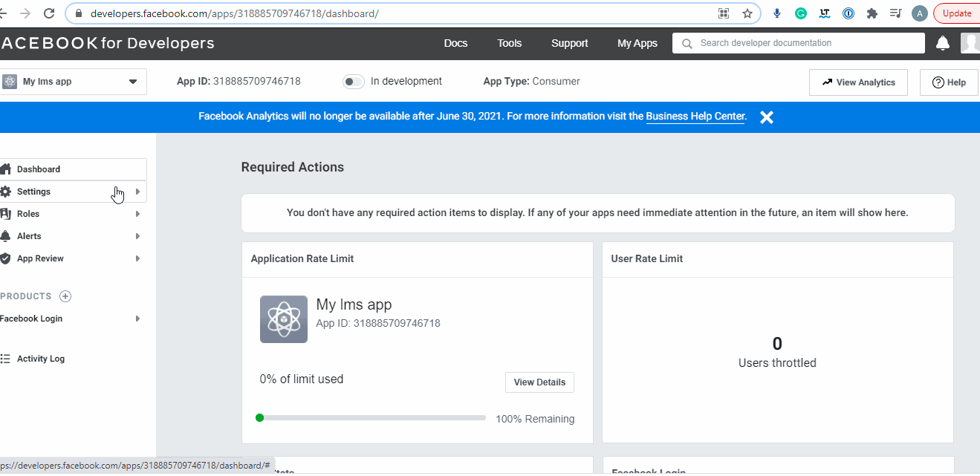This screenshot has height=476, width=980.
Task: Click the PRODUCTS label in sidebar
Action: 26,296
